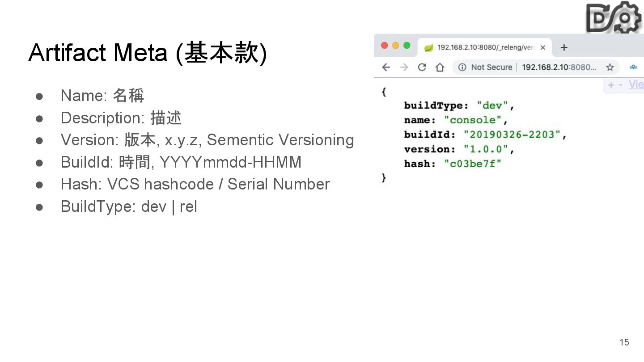The width and height of the screenshot is (644, 362).
Task: Click the "c03be7f" hash value
Action: coord(472,164)
